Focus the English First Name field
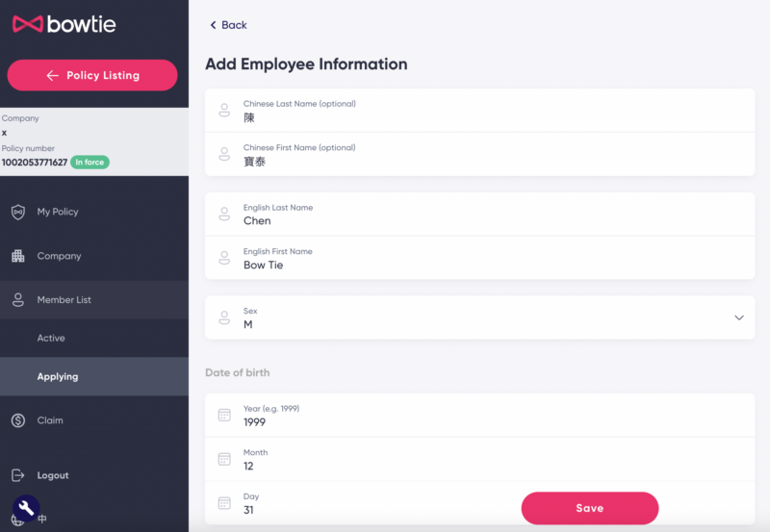This screenshot has height=532, width=770. tap(479, 258)
